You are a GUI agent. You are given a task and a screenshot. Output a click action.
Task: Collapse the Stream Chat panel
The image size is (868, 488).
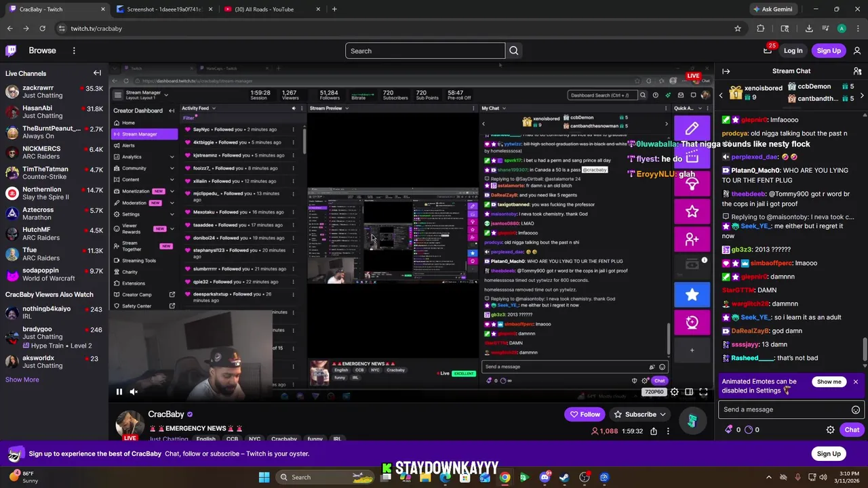tap(726, 71)
